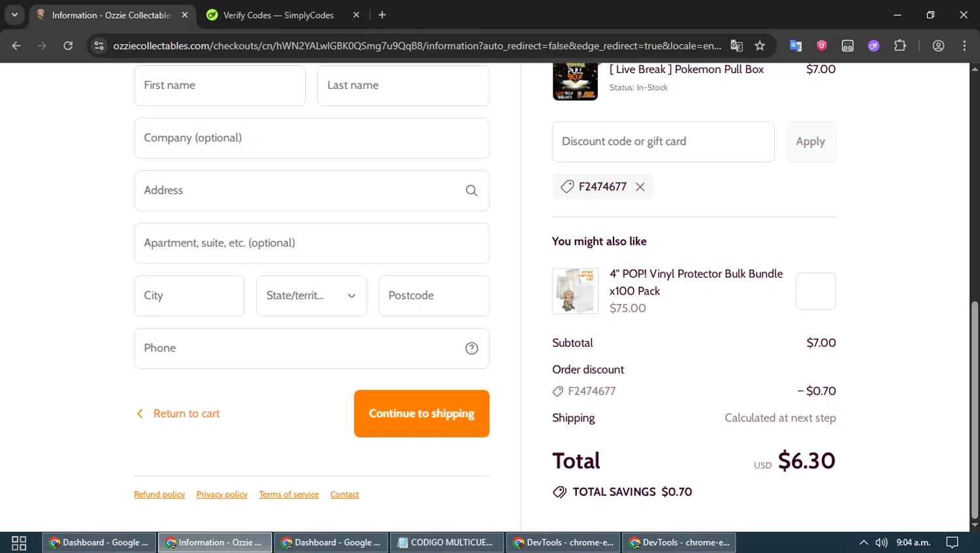Open the State/territory dropdown
980x553 pixels.
point(311,296)
